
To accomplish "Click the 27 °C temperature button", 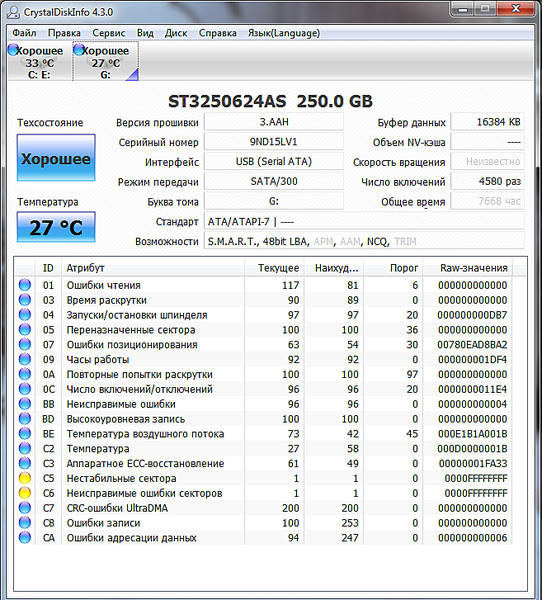I will coord(56,227).
